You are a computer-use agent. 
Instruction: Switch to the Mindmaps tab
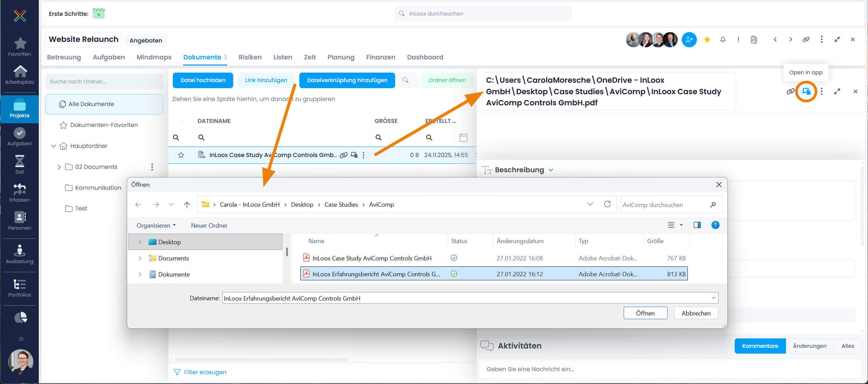pos(154,57)
